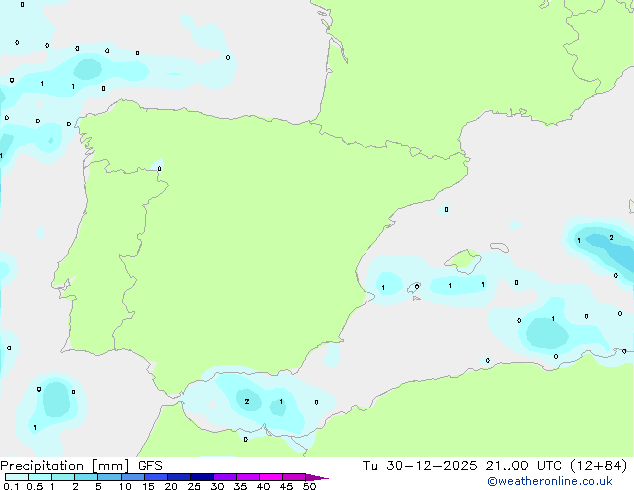Click the "0" value on Ibiza island
Screen dimensions: 634x490
point(417,287)
